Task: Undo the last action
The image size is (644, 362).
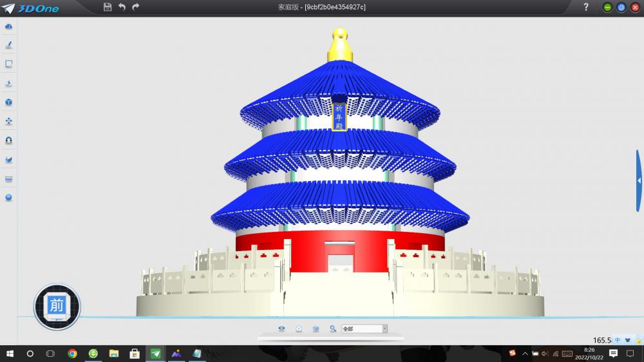Action: (x=122, y=6)
